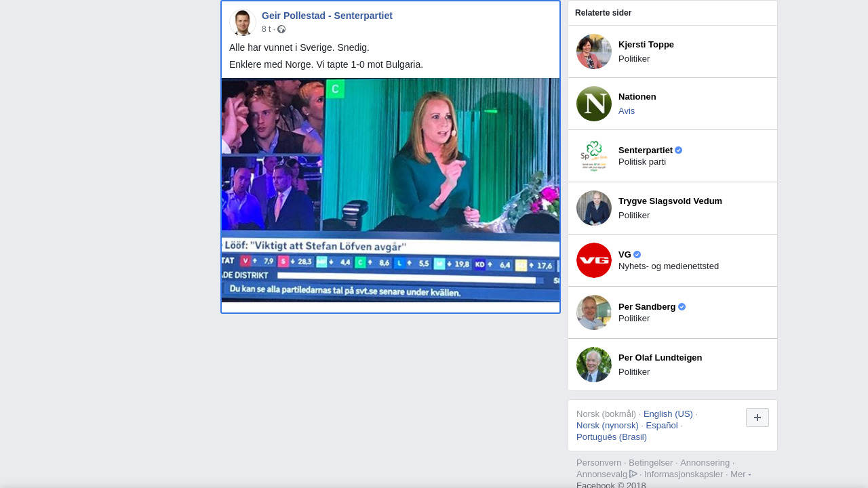Click the AdChoices triangle icon
This screenshot has height=488, width=868.
pyautogui.click(x=633, y=474)
